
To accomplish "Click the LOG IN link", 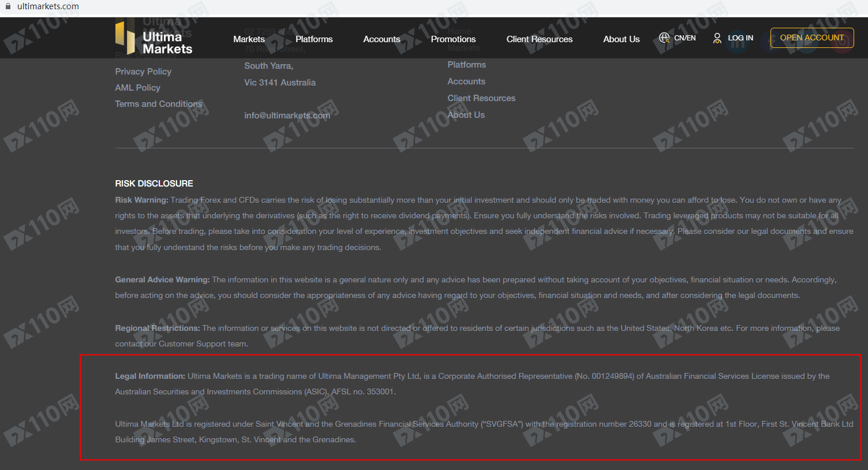I will click(740, 38).
